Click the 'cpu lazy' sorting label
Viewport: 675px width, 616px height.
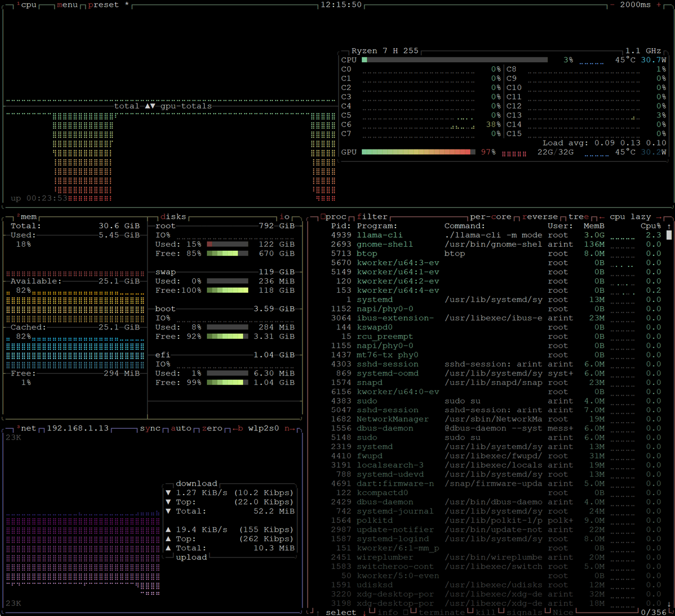coord(631,217)
